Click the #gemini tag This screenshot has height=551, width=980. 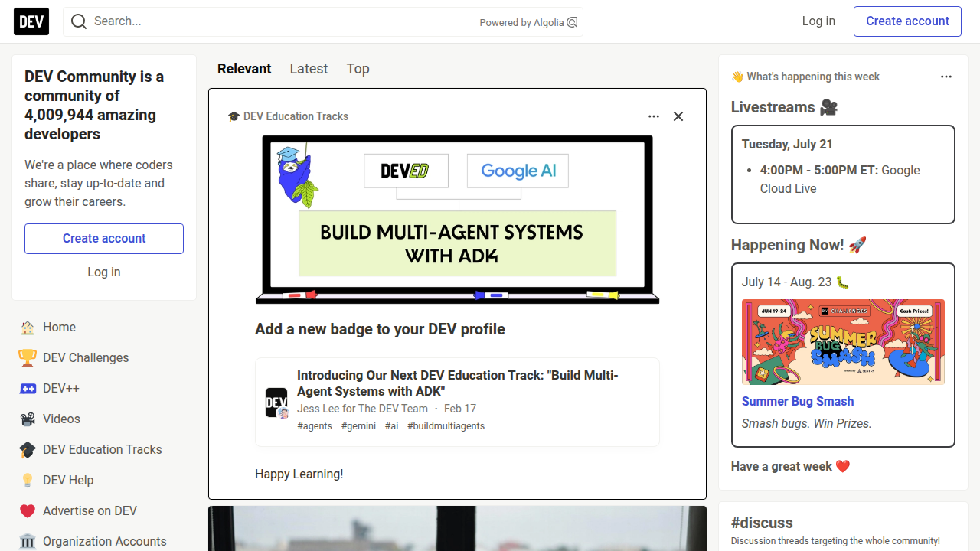(358, 426)
